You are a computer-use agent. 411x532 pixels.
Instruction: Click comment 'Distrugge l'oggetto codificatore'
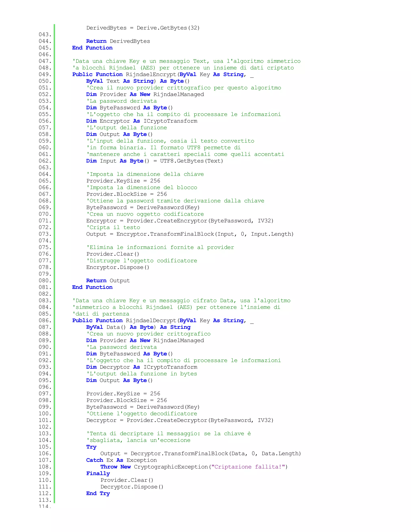[x=142, y=261]
